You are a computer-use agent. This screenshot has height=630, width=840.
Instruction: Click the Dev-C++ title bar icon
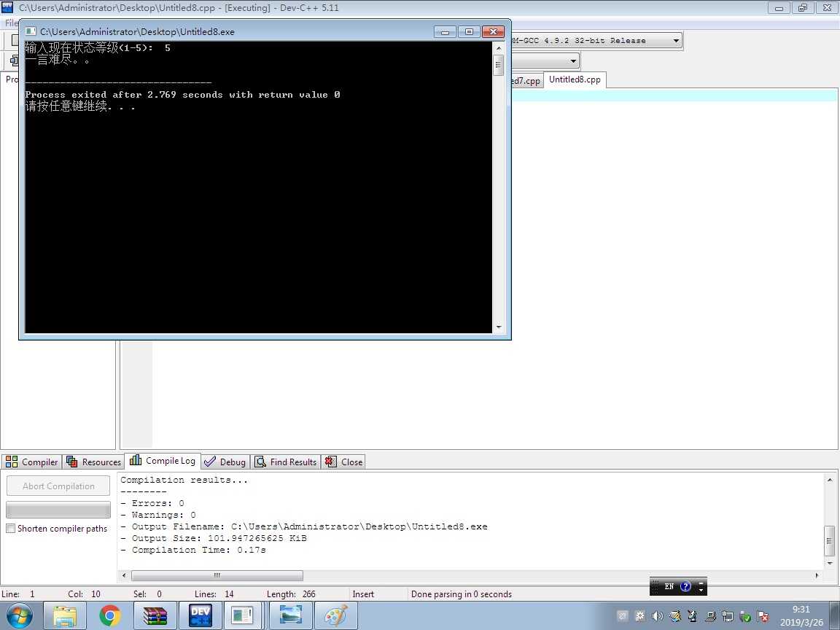pos(7,7)
